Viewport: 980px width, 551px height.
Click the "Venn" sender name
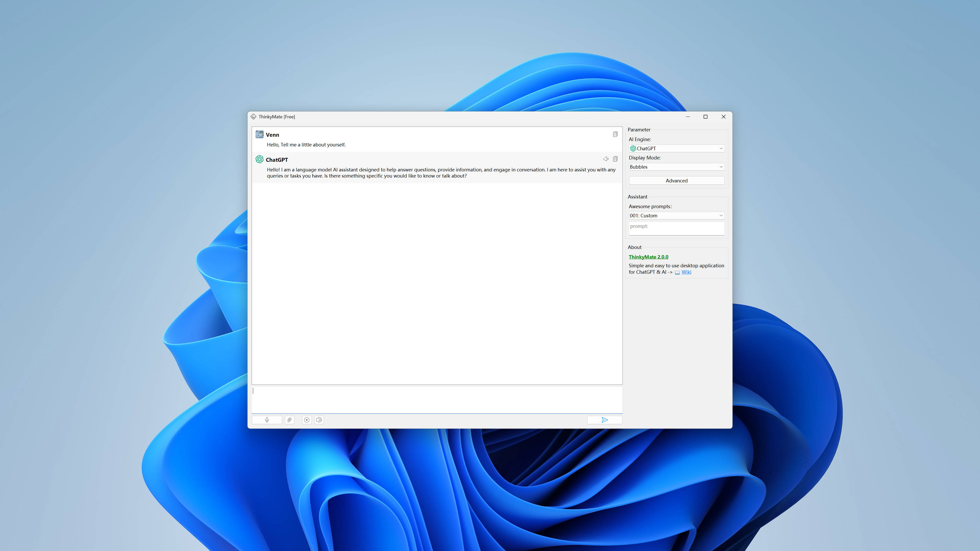(x=272, y=135)
